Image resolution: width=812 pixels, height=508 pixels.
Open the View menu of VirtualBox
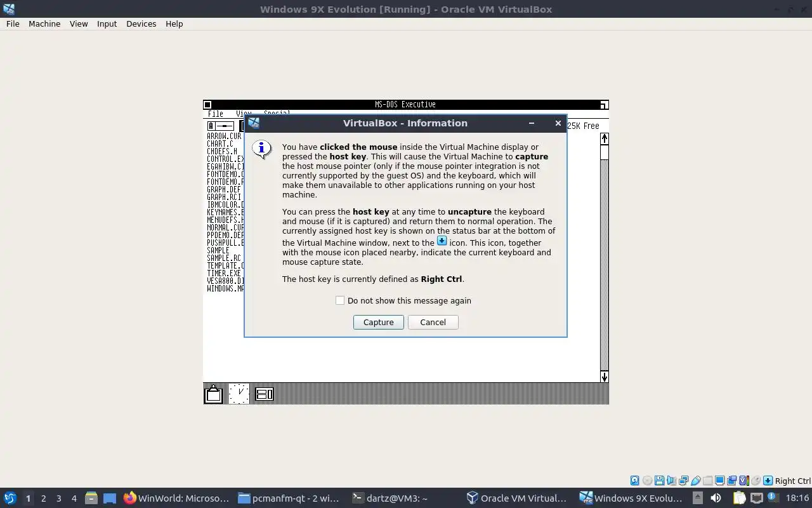tap(79, 23)
